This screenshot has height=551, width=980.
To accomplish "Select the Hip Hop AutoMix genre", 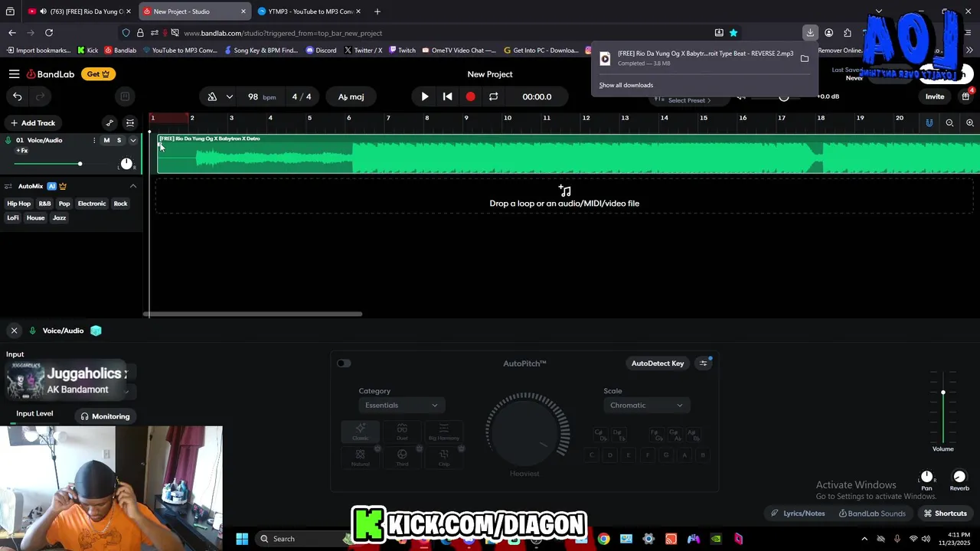I will [19, 204].
